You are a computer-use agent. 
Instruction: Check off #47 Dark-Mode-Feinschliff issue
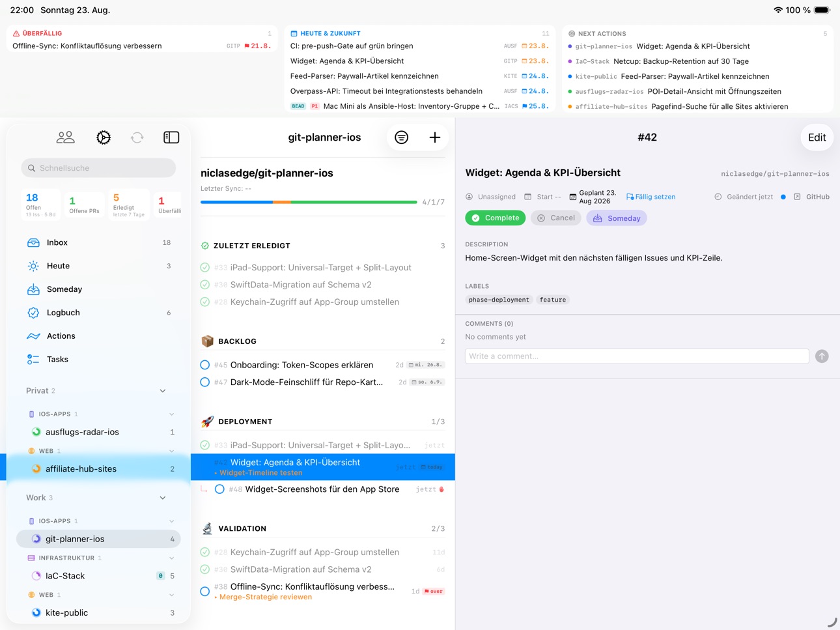(x=205, y=382)
